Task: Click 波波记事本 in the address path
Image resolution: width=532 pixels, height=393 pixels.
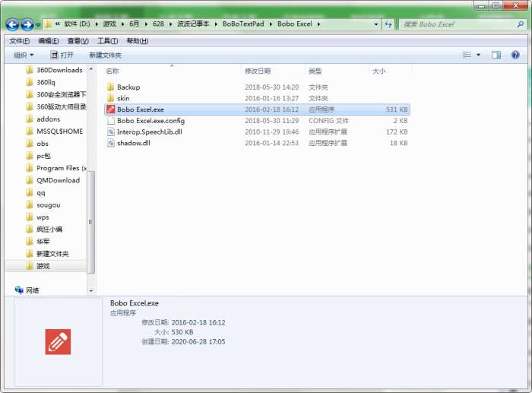Action: click(193, 24)
